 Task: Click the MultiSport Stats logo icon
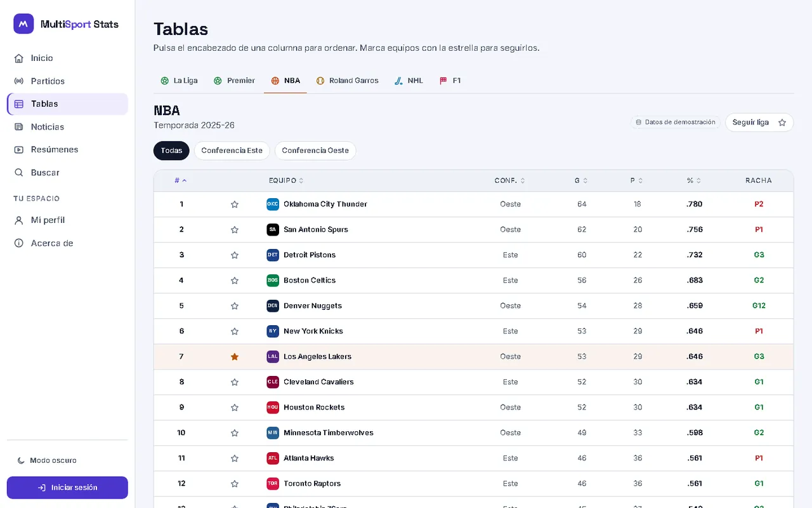[23, 24]
